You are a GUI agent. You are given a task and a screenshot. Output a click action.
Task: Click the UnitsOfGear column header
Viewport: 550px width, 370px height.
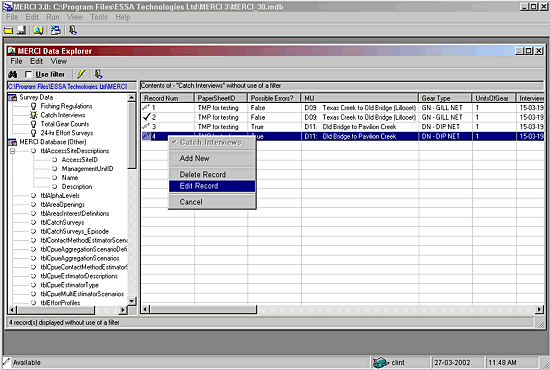click(x=494, y=98)
